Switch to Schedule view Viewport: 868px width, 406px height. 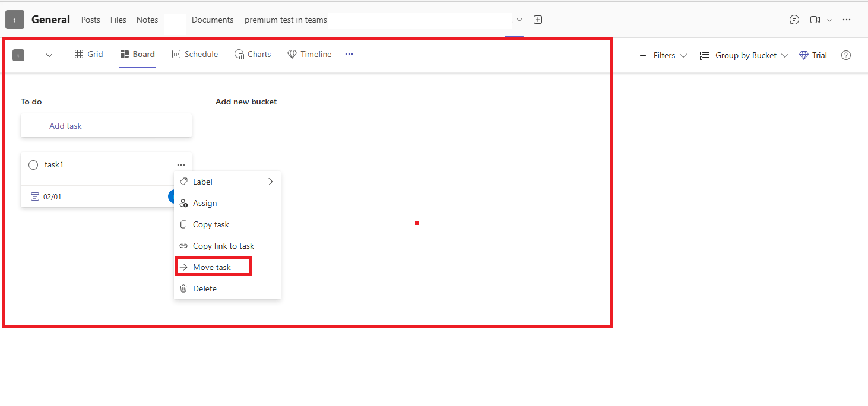(195, 54)
